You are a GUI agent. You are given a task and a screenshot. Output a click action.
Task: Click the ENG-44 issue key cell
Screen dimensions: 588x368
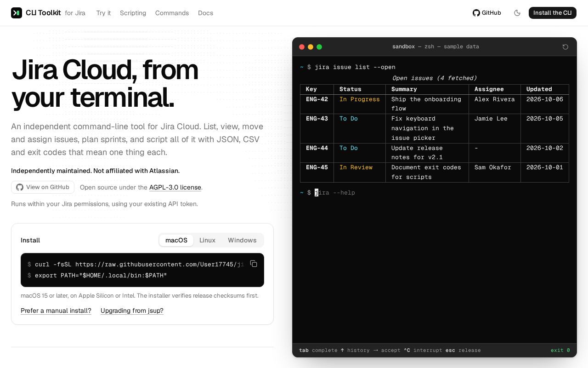[317, 148]
